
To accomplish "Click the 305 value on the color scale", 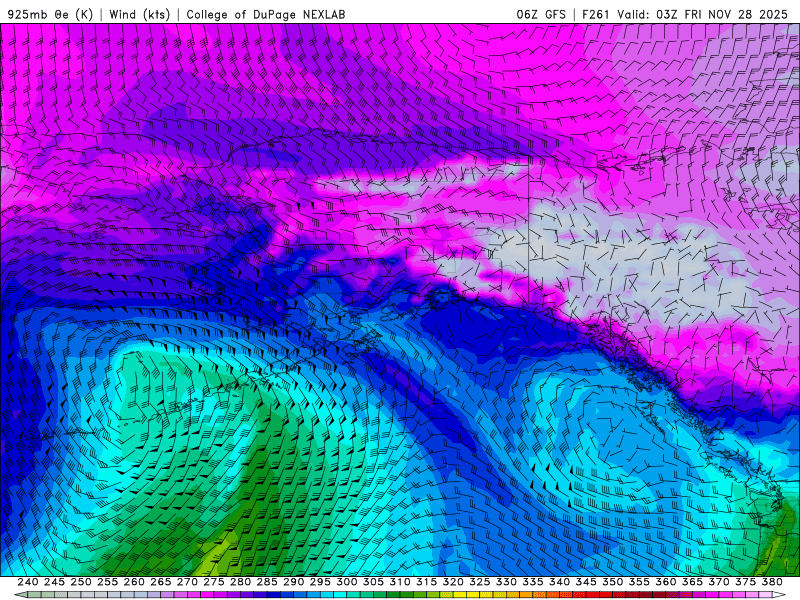I will tap(373, 582).
